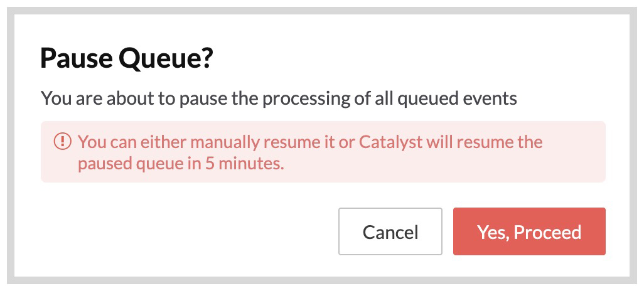Viewport: 644px width, 291px height.
Task: Click the warning exclamation icon
Action: (62, 142)
